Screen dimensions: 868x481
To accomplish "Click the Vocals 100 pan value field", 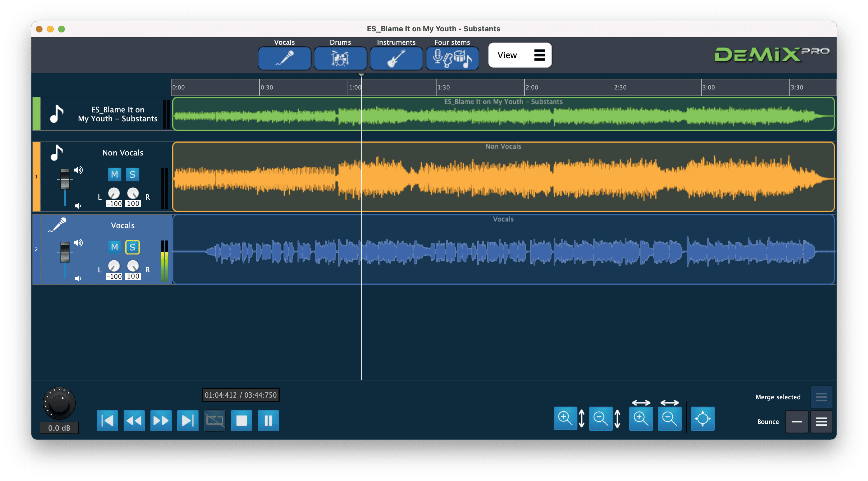I will click(133, 276).
